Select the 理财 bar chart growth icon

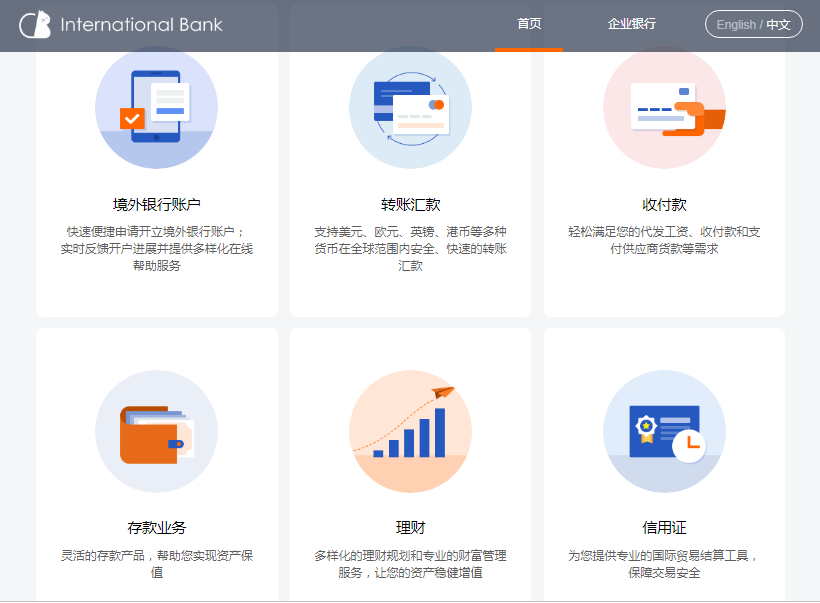click(410, 432)
